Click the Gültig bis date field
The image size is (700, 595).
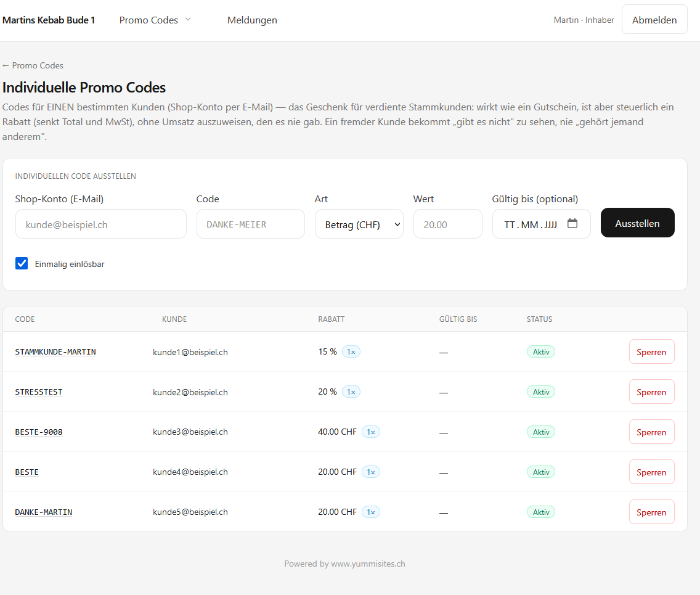541,224
